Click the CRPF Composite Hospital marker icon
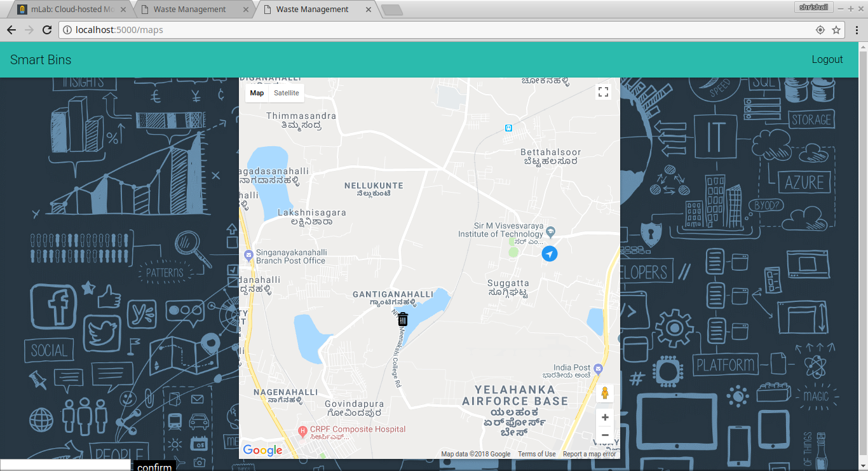The image size is (868, 471). [303, 431]
